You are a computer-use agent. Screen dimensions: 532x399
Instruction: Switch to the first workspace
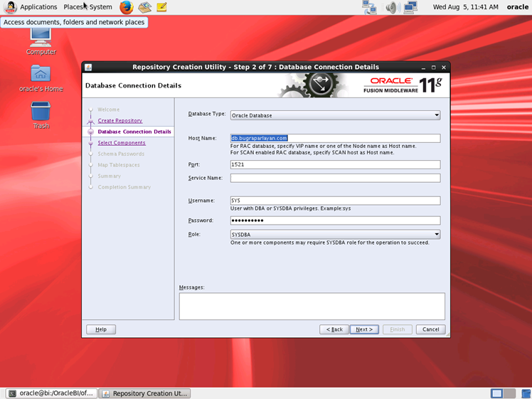pyautogui.click(x=496, y=393)
